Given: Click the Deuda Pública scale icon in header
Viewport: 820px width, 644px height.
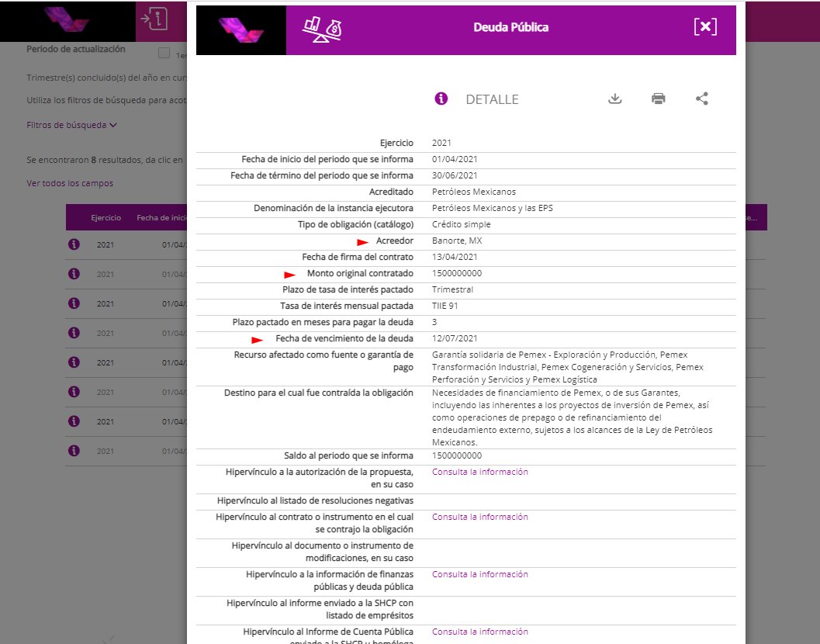Looking at the screenshot, I should tap(322, 29).
